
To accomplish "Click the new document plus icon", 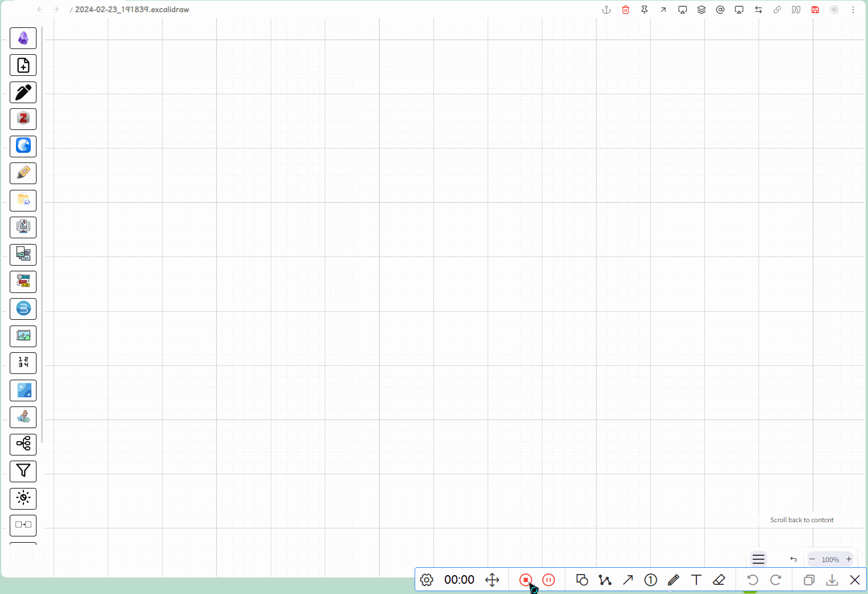I will [x=23, y=66].
